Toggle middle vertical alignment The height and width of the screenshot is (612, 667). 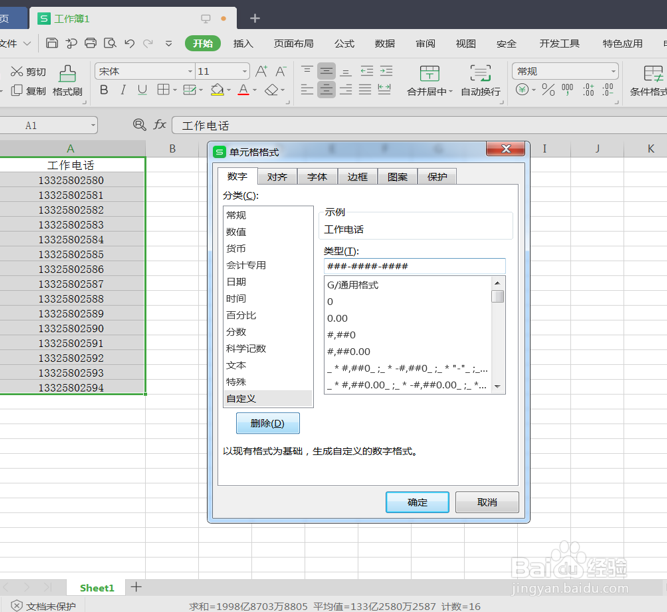[326, 71]
